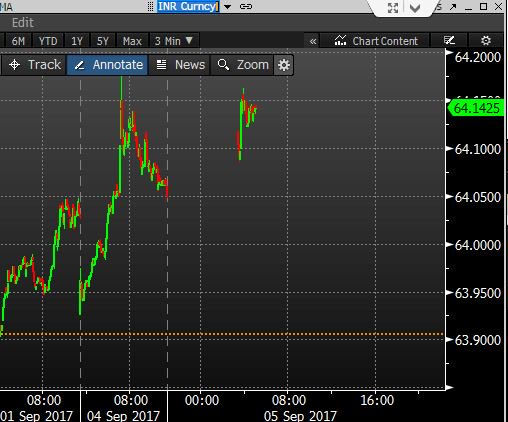Screen dimensions: 508x422
Task: Open chart settings gear in top toolbar
Action: point(486,41)
